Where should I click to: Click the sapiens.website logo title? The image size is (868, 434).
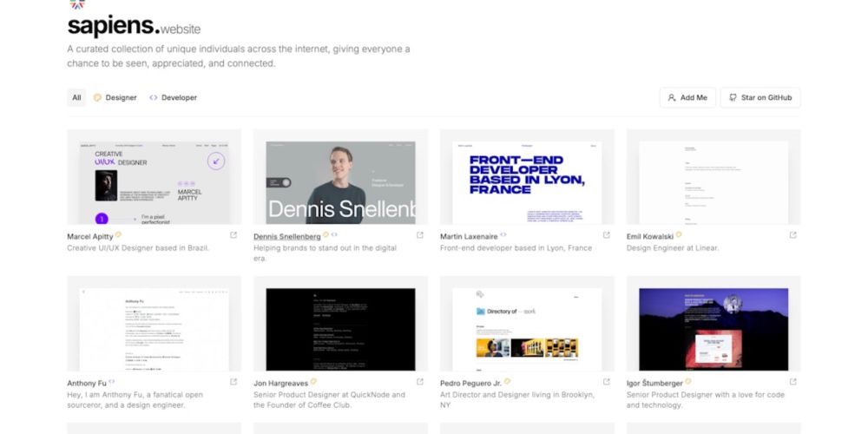(x=134, y=26)
